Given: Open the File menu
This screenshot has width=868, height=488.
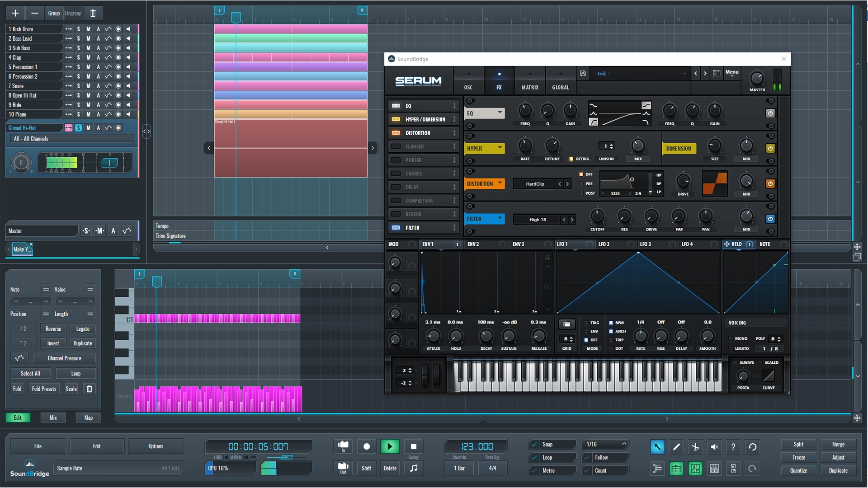Looking at the screenshot, I should tap(38, 446).
